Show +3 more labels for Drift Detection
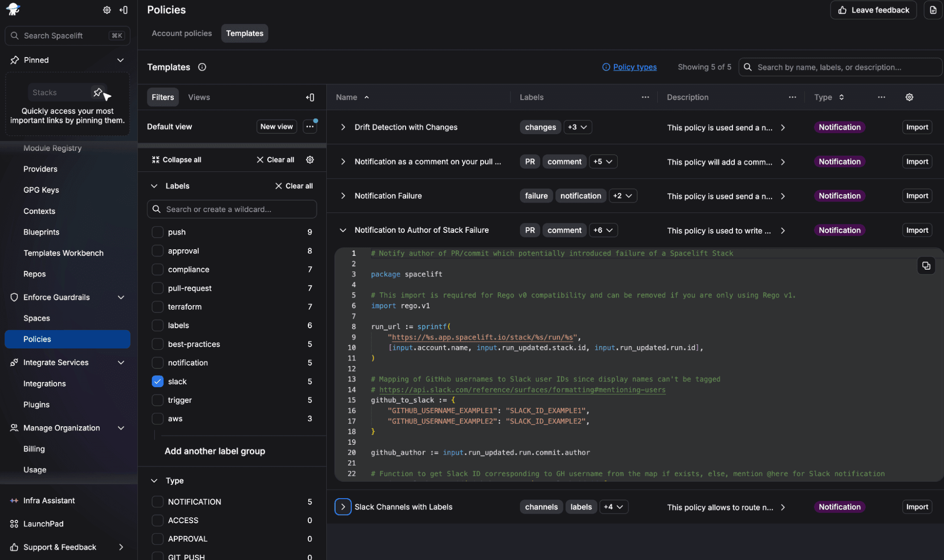The width and height of the screenshot is (944, 560). click(577, 127)
